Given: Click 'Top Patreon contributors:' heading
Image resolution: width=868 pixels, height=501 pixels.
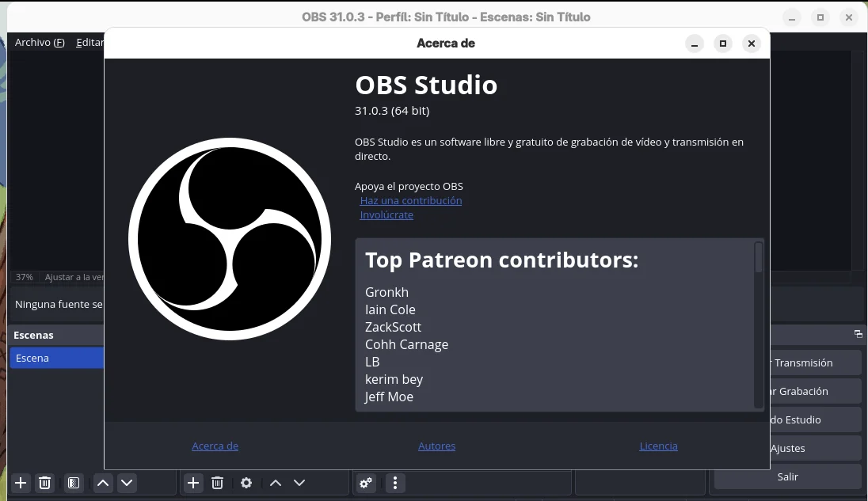Looking at the screenshot, I should coord(501,260).
